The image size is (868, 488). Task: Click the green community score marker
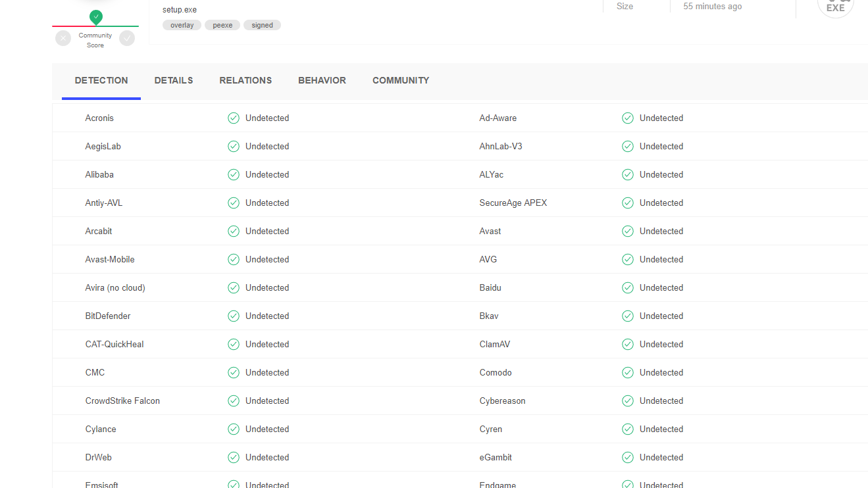(96, 17)
